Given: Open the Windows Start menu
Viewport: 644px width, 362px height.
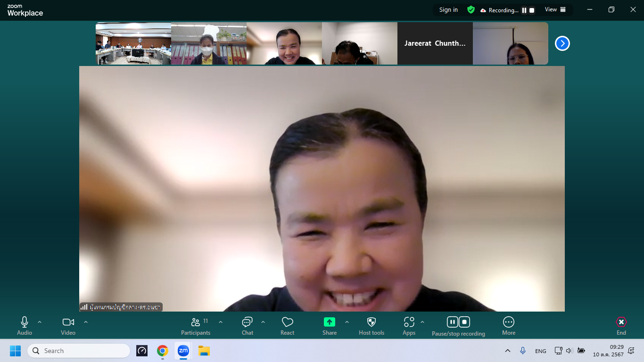Looking at the screenshot, I should click(16, 351).
